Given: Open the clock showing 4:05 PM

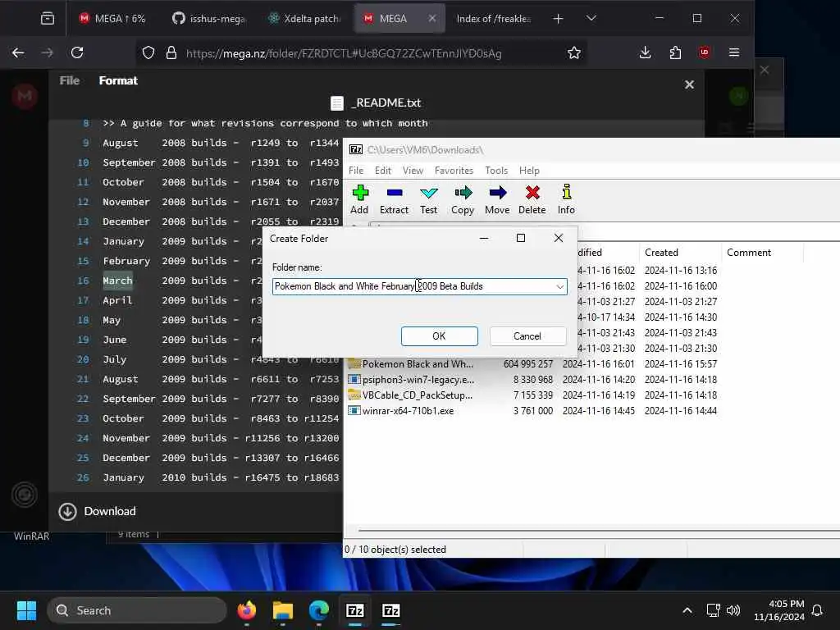Looking at the screenshot, I should click(779, 610).
